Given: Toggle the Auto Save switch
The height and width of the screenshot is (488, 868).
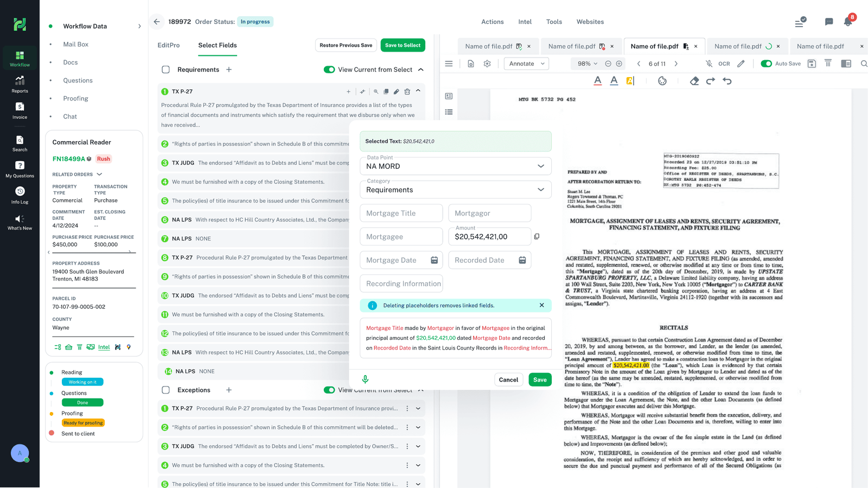Looking at the screenshot, I should [766, 64].
